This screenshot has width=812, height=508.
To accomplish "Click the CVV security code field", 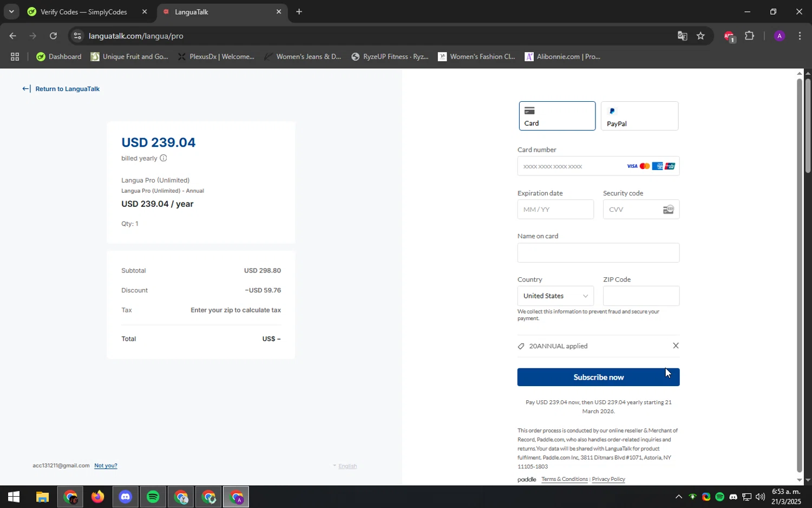I will (x=641, y=210).
